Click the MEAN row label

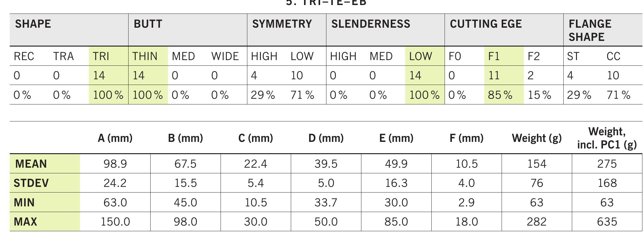point(31,164)
